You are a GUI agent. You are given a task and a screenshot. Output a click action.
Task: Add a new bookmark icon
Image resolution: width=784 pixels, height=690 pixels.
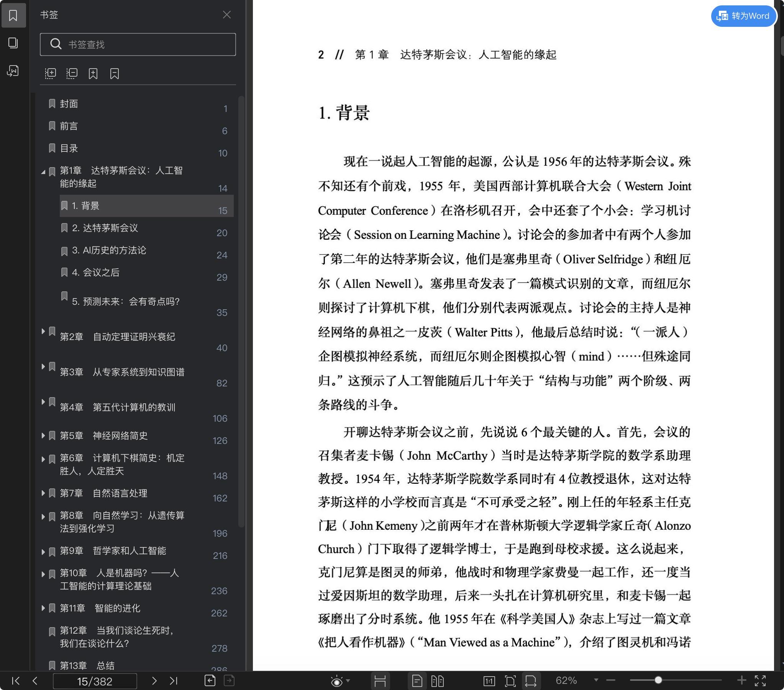[x=93, y=73]
